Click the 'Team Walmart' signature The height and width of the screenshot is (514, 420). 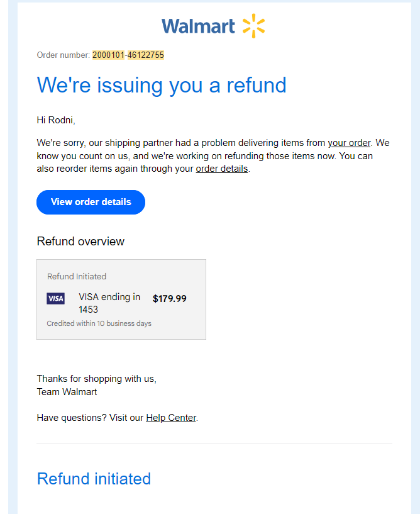pyautogui.click(x=67, y=392)
